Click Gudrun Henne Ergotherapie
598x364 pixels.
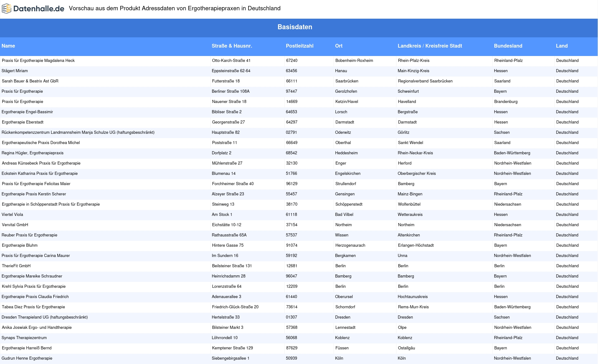pos(27,358)
